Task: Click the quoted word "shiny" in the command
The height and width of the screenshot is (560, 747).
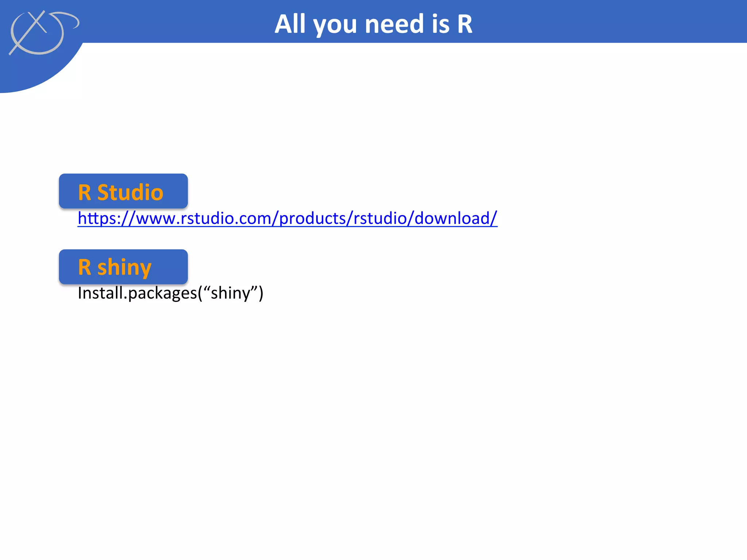Action: click(x=231, y=293)
